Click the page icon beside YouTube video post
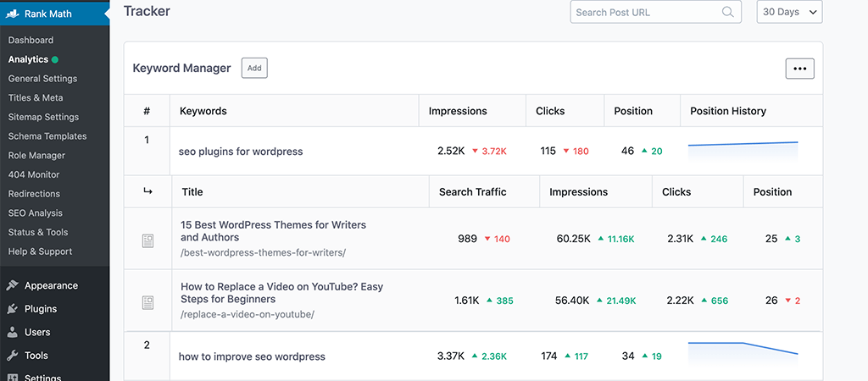 click(x=147, y=302)
